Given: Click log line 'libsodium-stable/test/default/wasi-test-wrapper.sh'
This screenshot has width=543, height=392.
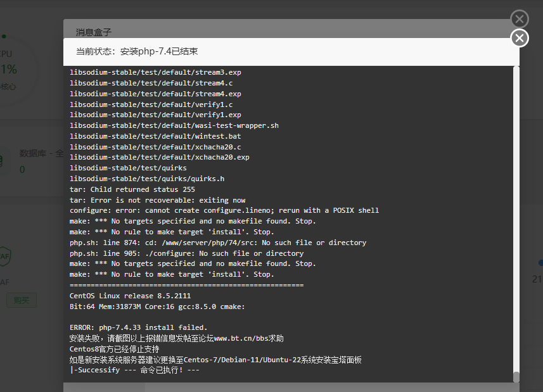Looking at the screenshot, I should coord(174,125).
